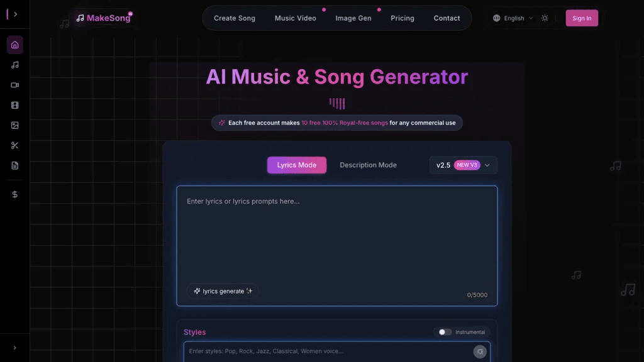Toggle light theme with sun icon
The width and height of the screenshot is (644, 362).
[545, 18]
